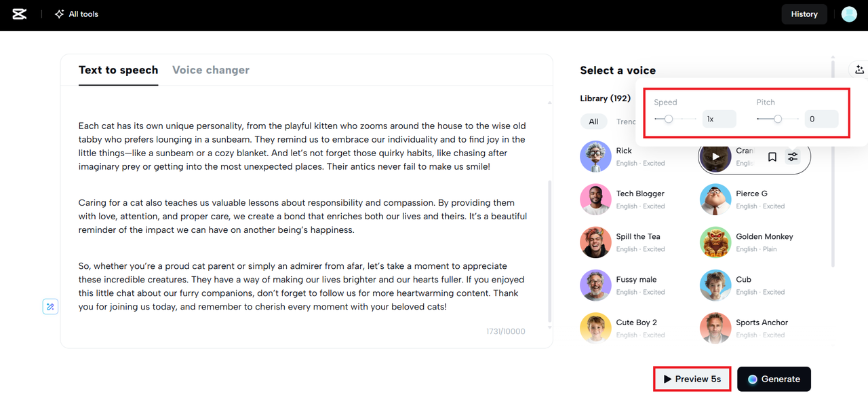Pick the Pierce G voice avatar
The width and height of the screenshot is (868, 406).
[x=715, y=200]
